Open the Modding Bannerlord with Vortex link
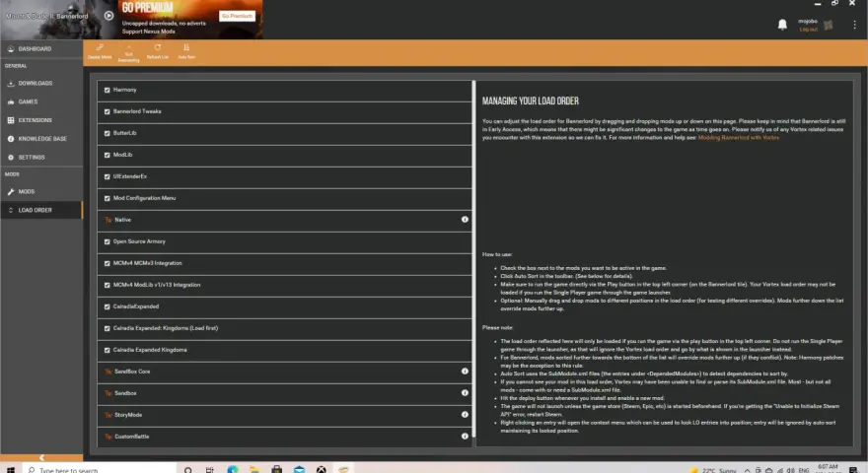Viewport: 868px width, 473px height. [738, 138]
